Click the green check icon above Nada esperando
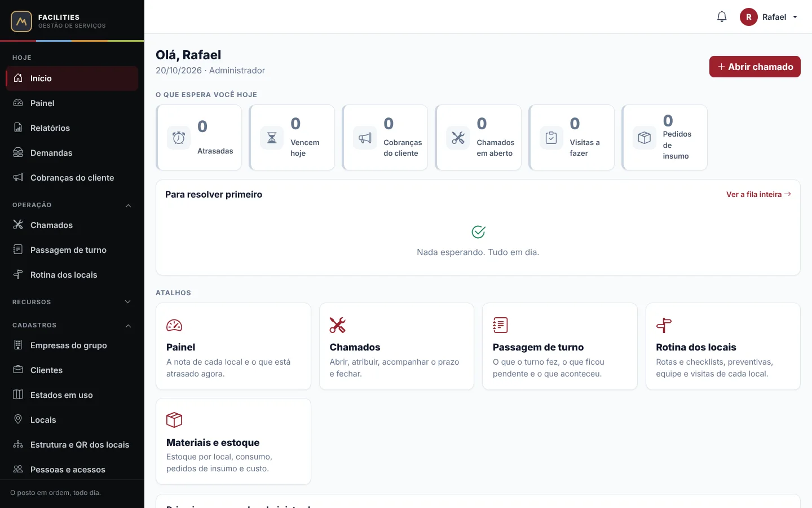 click(478, 232)
